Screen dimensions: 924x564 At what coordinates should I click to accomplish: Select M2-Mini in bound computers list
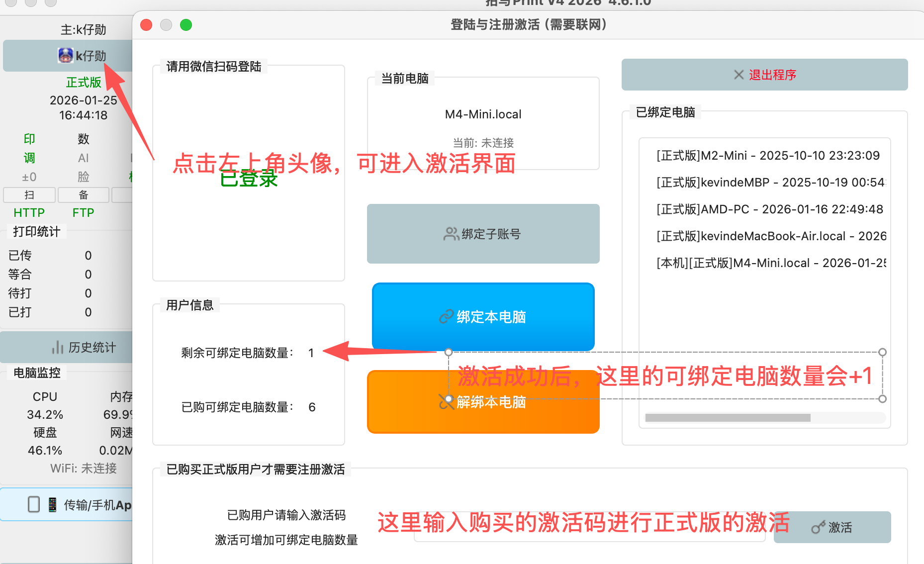pyautogui.click(x=767, y=156)
